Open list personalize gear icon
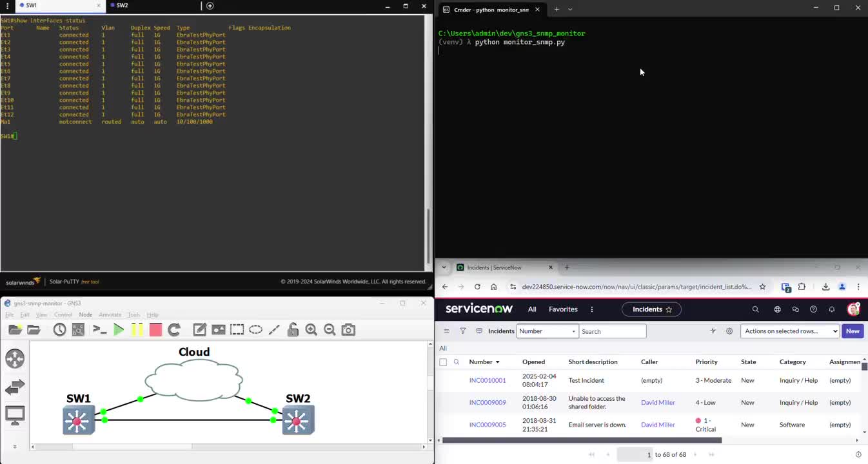 pos(729,331)
